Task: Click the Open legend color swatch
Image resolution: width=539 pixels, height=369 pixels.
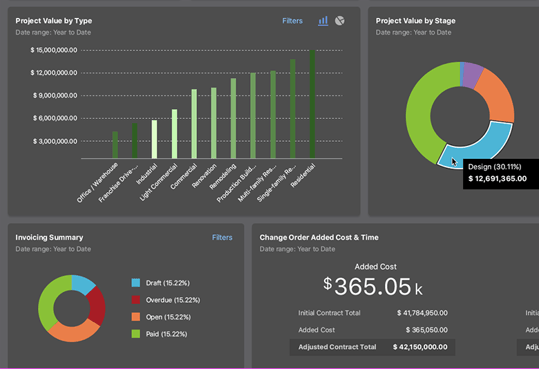Action: pyautogui.click(x=136, y=317)
